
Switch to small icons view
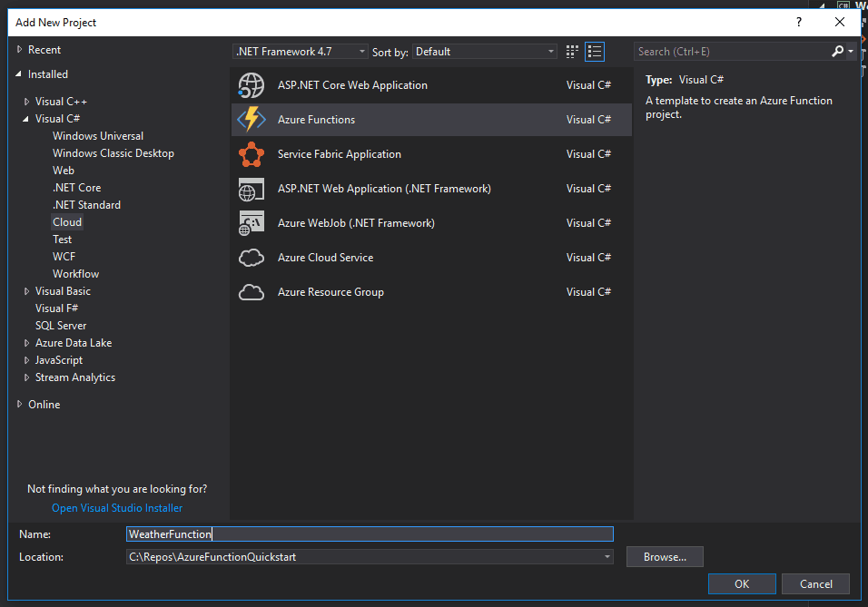point(572,52)
